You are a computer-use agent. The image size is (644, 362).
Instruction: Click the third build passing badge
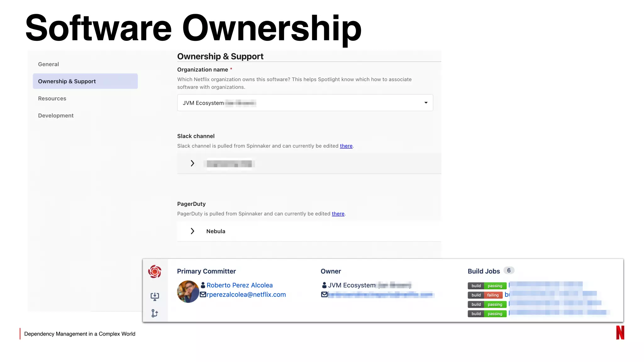(487, 304)
